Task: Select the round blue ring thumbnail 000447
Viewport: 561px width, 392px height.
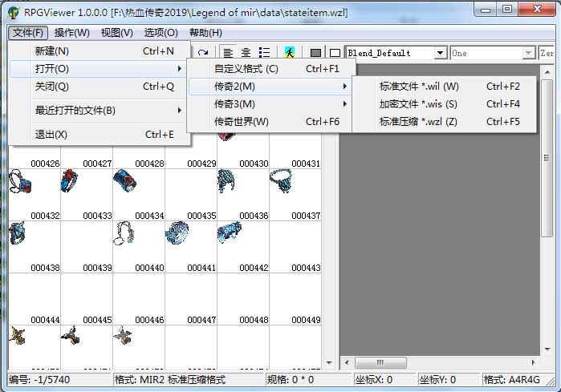Action: (177, 233)
